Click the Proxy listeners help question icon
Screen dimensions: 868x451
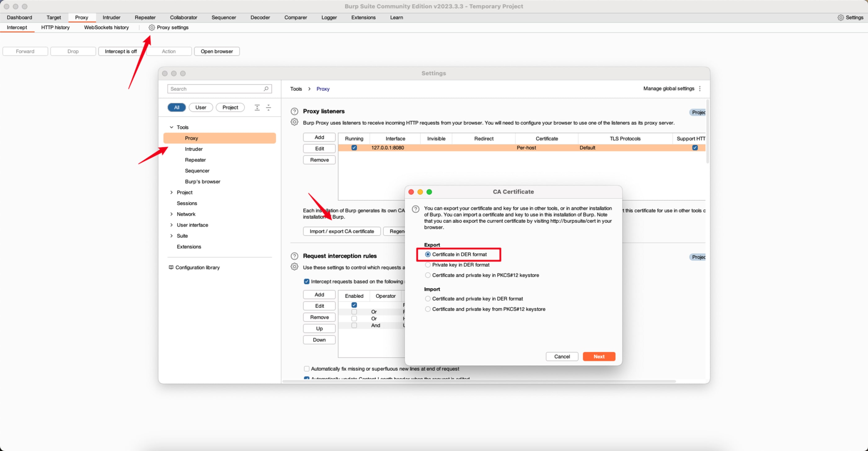tap(294, 112)
